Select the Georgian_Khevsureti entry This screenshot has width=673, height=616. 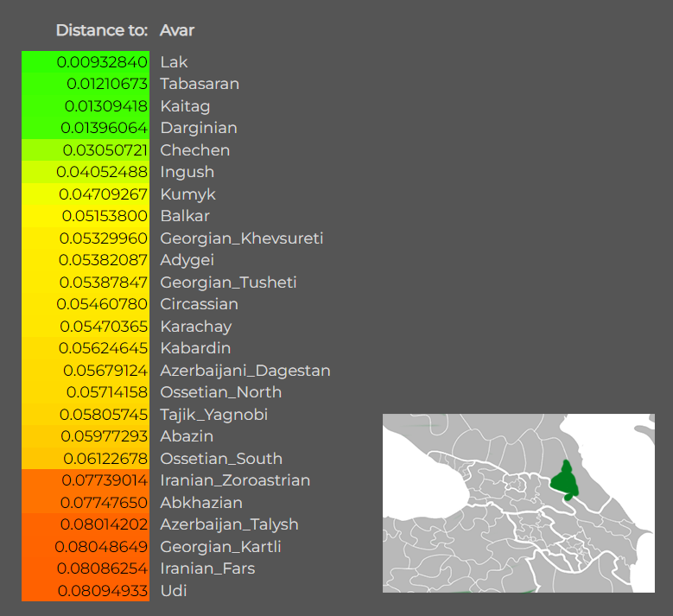[x=242, y=238]
